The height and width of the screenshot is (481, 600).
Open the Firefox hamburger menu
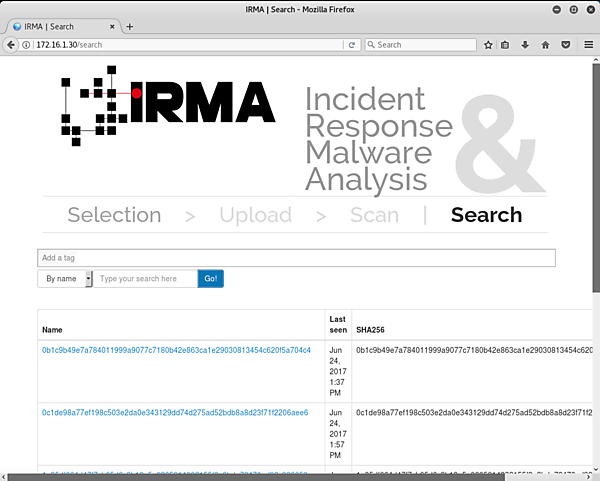pyautogui.click(x=586, y=45)
